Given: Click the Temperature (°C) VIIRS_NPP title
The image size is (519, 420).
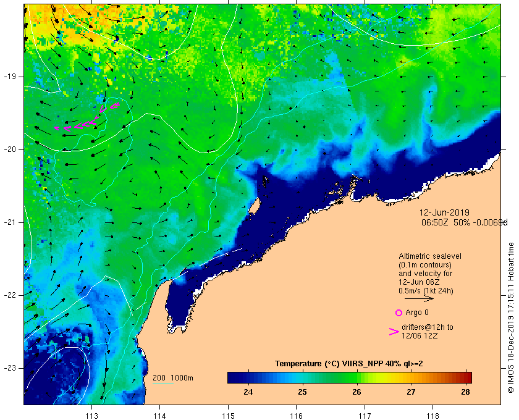Looking at the screenshot, I should [x=349, y=364].
